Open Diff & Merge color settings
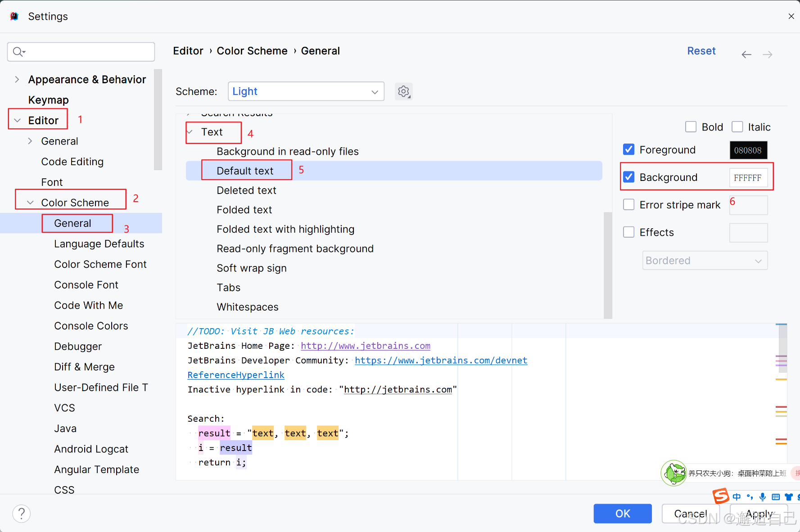 point(84,367)
